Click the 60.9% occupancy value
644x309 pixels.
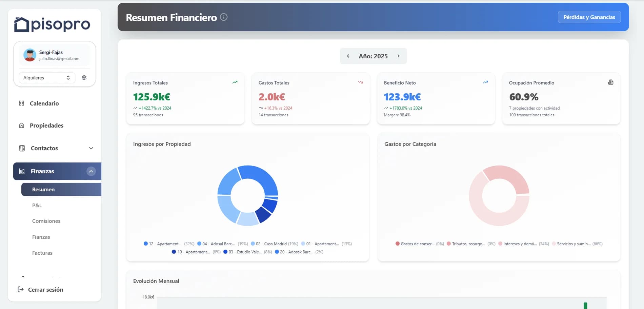click(x=524, y=97)
